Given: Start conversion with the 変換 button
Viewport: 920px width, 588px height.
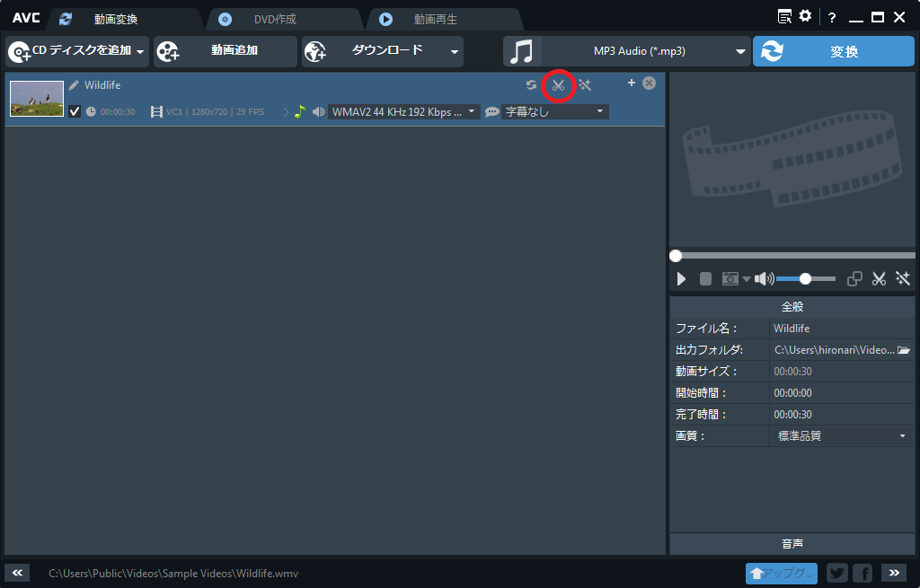Looking at the screenshot, I should (833, 51).
